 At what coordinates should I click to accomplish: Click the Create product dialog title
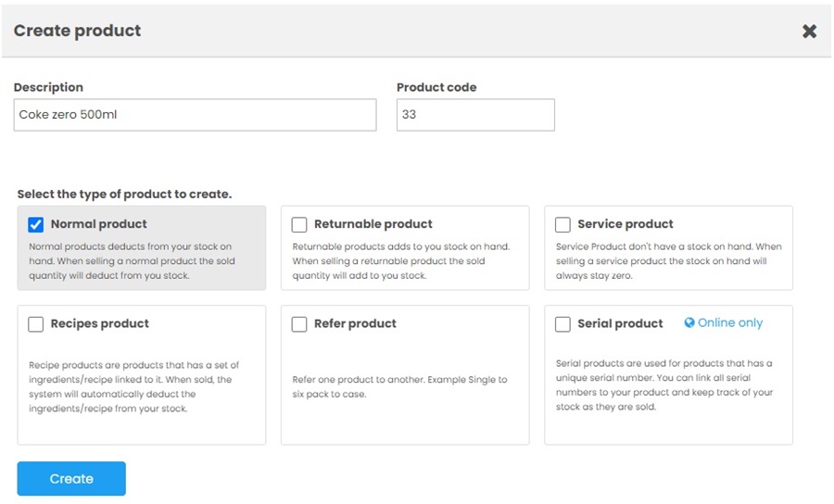coord(77,31)
